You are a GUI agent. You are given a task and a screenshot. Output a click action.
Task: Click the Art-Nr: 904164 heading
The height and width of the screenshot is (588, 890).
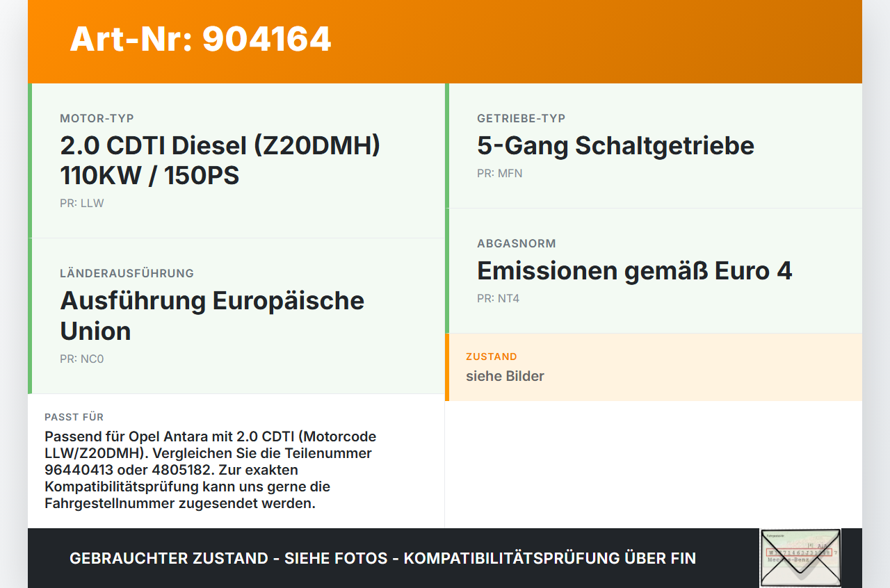(x=200, y=39)
